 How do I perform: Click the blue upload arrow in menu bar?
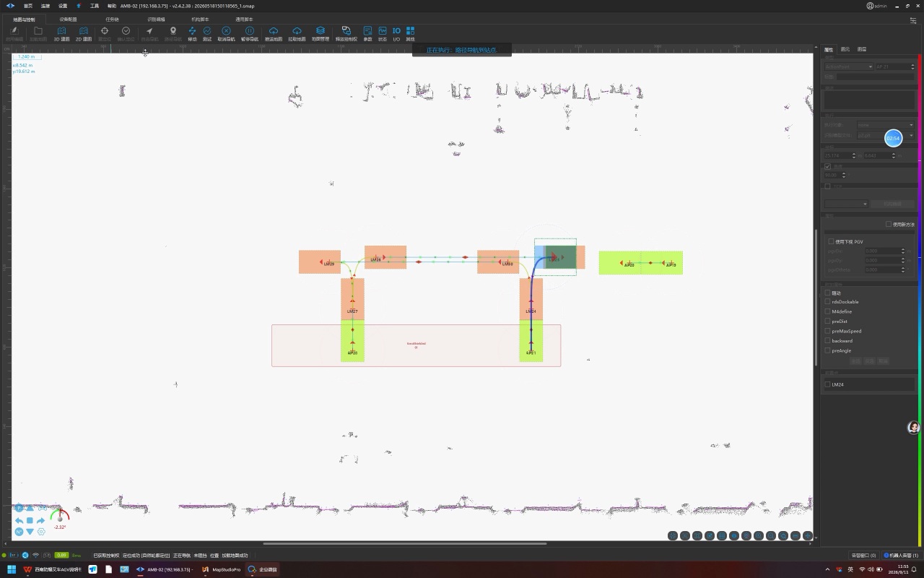79,5
